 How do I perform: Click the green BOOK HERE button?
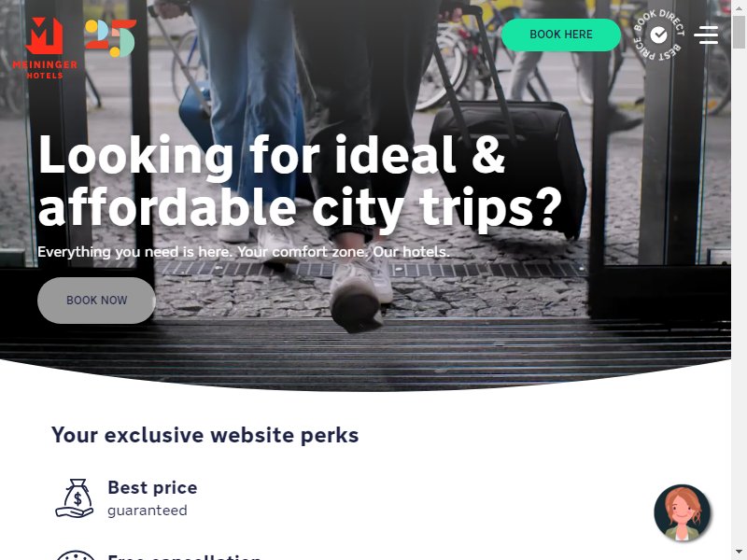point(561,35)
